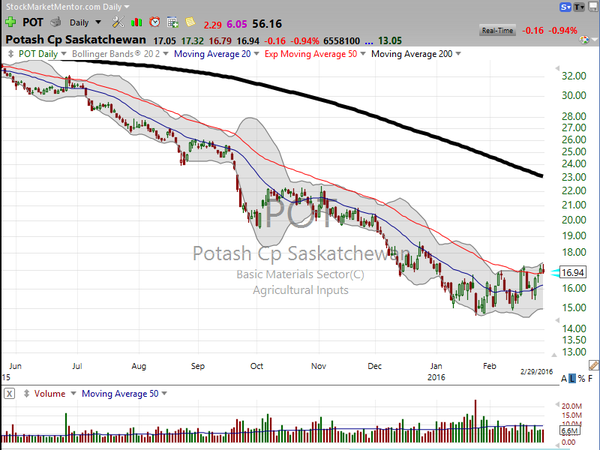Expand the Moving Average 20 dropdown
The width and height of the screenshot is (600, 450).
256,54
